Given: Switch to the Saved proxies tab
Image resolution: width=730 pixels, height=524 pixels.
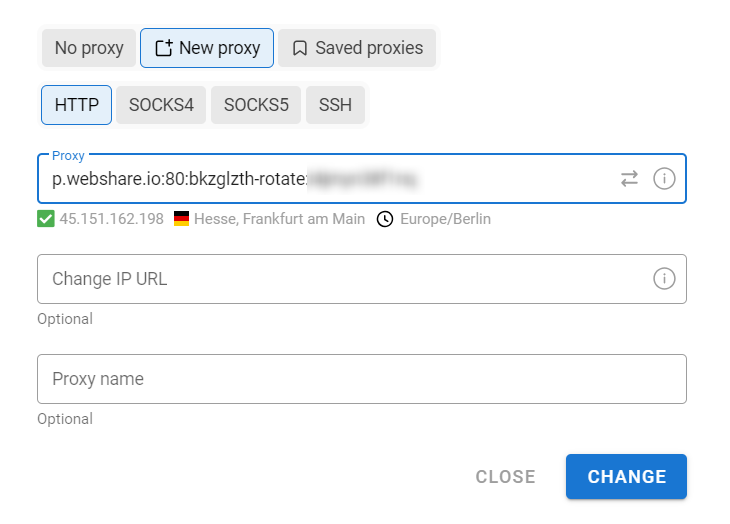Looking at the screenshot, I should (357, 48).
